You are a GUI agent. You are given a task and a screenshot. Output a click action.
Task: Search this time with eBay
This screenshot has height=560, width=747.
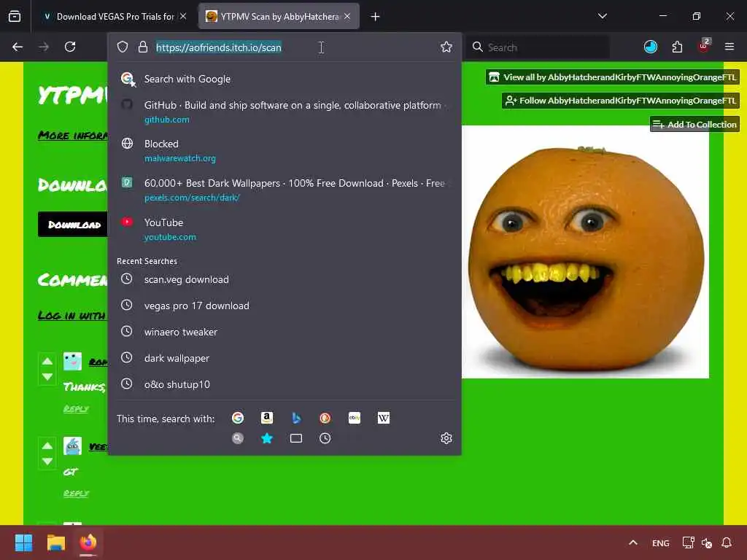pyautogui.click(x=355, y=418)
